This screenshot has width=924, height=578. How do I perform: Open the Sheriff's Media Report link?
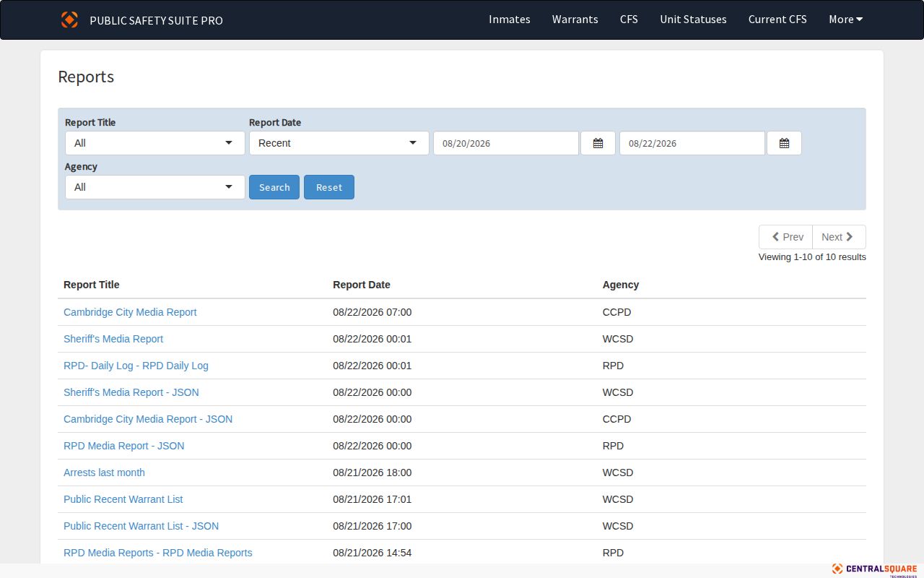tap(113, 339)
